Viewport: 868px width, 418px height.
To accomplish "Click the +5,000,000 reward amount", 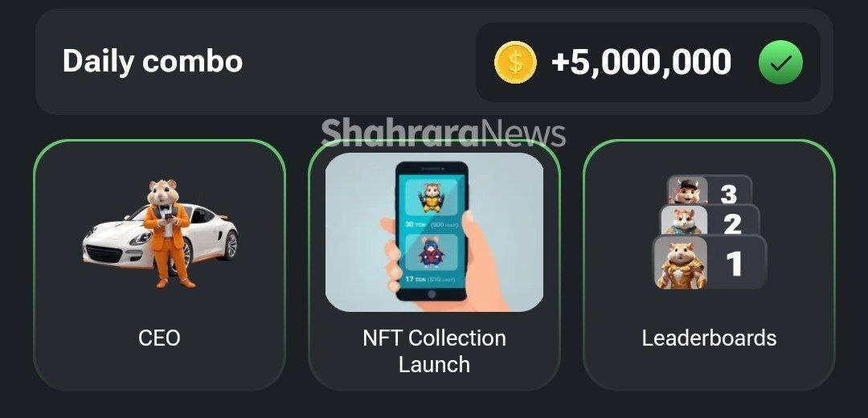I will (641, 62).
